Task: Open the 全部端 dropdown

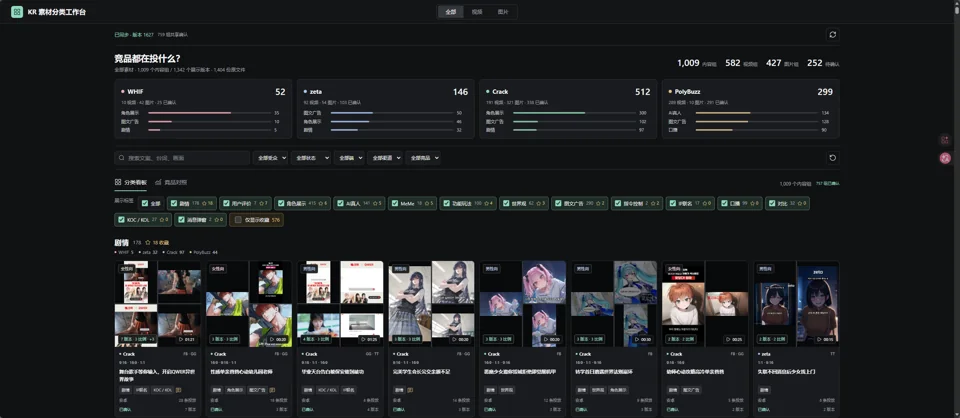Action: tap(349, 158)
